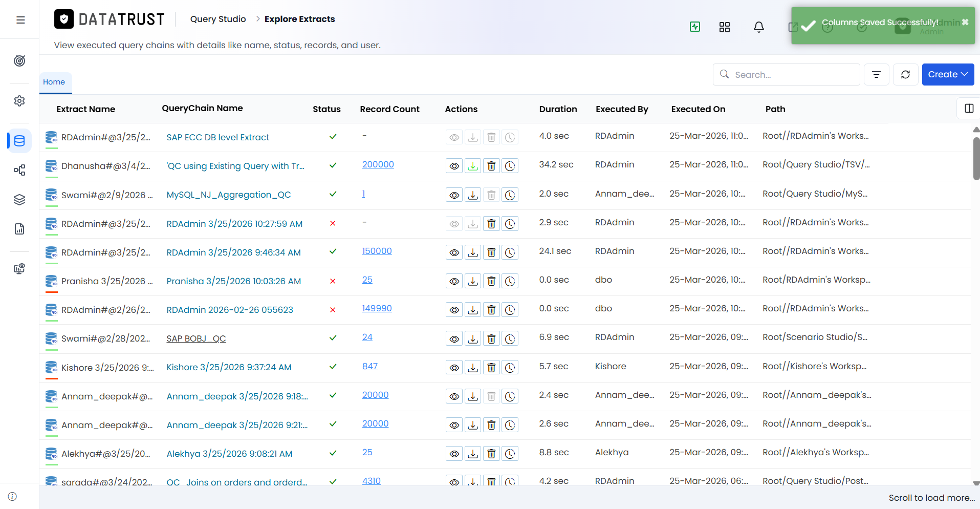Open the 200000 record count link
The image size is (980, 509).
378,164
